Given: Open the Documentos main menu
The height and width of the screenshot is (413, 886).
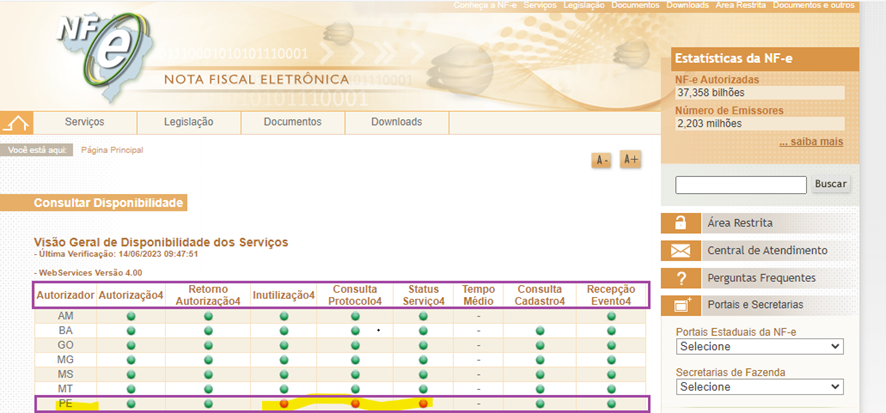Looking at the screenshot, I should [293, 122].
